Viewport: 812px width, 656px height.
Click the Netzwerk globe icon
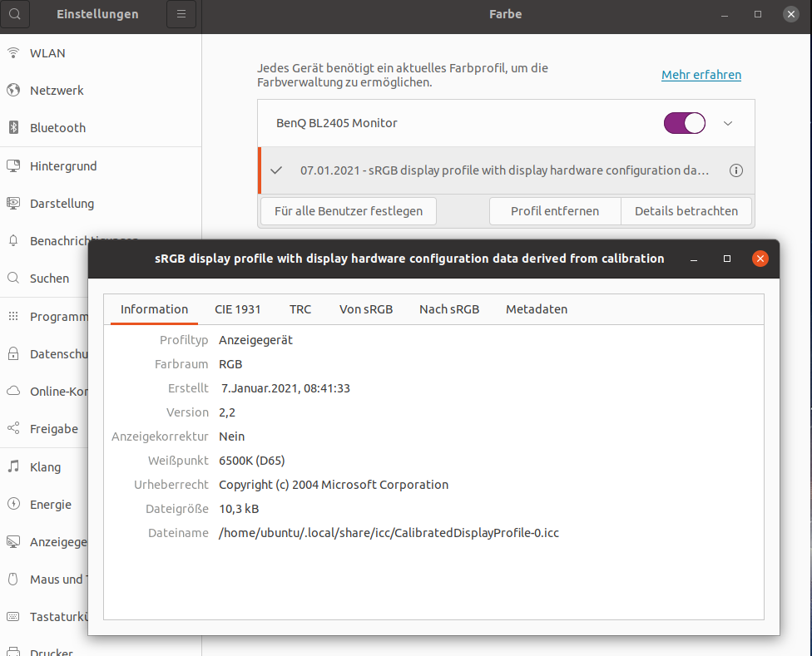(13, 90)
